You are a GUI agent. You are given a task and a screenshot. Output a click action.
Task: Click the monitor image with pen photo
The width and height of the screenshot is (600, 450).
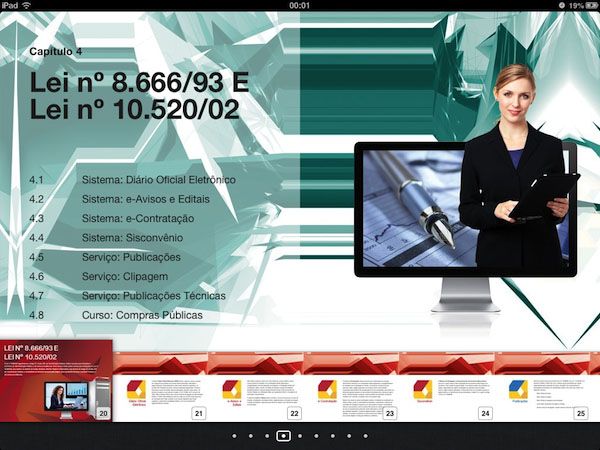tap(412, 208)
